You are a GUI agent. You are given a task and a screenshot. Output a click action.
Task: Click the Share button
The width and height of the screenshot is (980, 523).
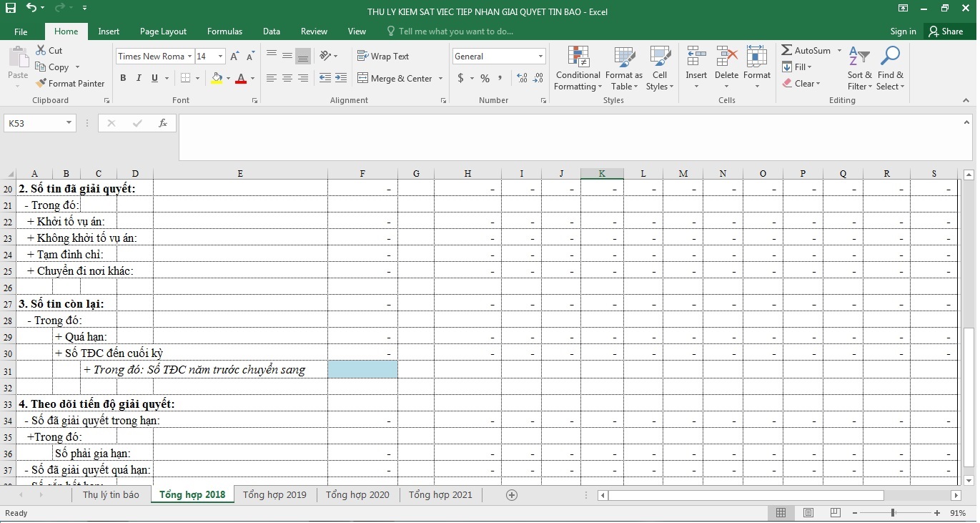(x=945, y=31)
